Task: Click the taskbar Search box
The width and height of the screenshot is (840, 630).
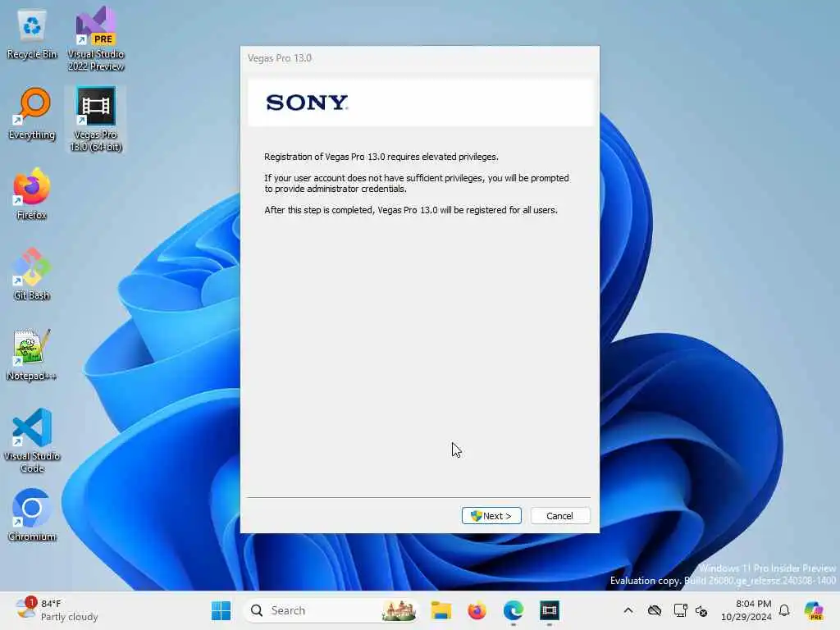Action: (x=331, y=610)
